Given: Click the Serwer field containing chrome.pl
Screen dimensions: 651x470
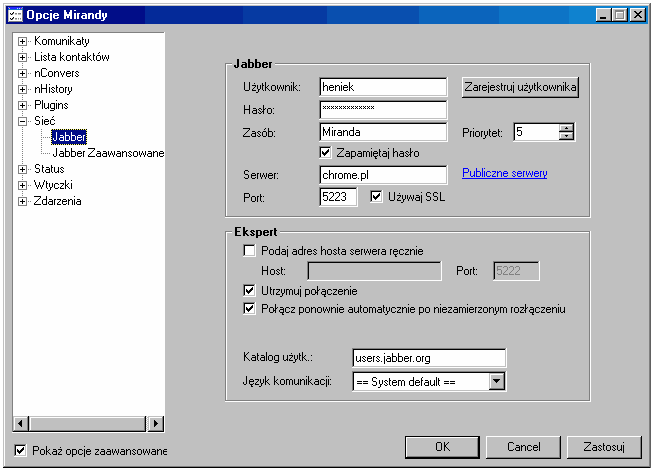Looking at the screenshot, I should (383, 175).
